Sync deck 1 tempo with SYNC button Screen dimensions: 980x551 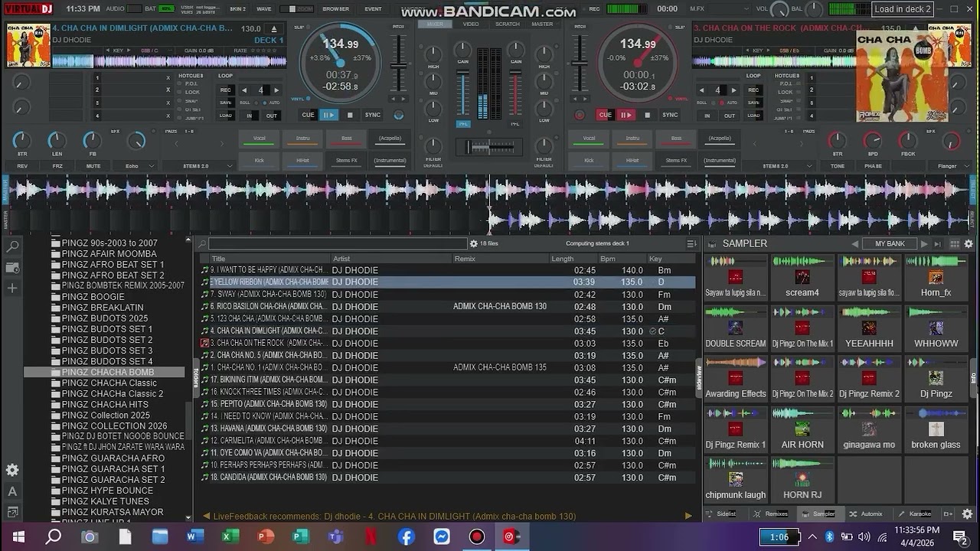[372, 115]
